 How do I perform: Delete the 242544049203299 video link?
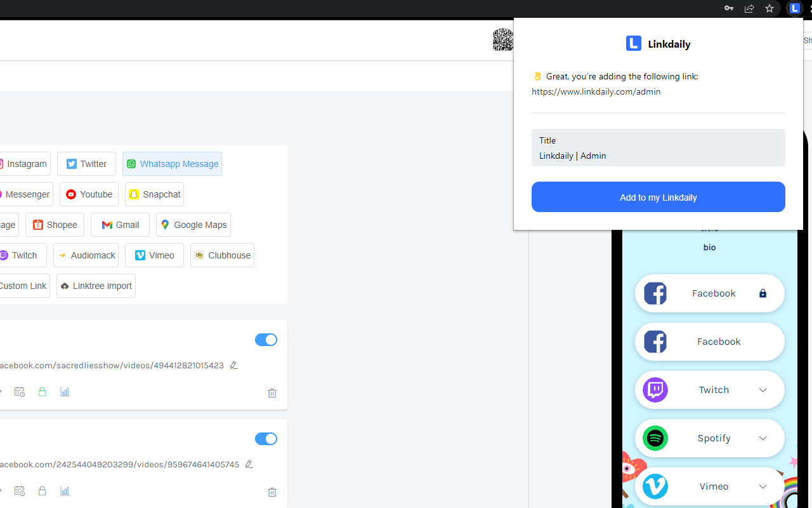coord(272,492)
